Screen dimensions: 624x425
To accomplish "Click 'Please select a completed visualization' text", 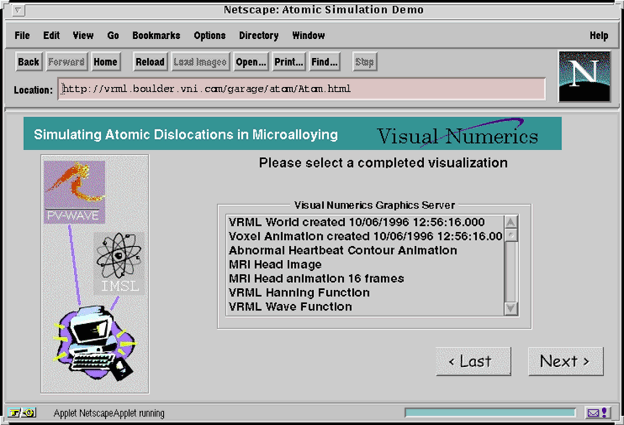I will [383, 163].
